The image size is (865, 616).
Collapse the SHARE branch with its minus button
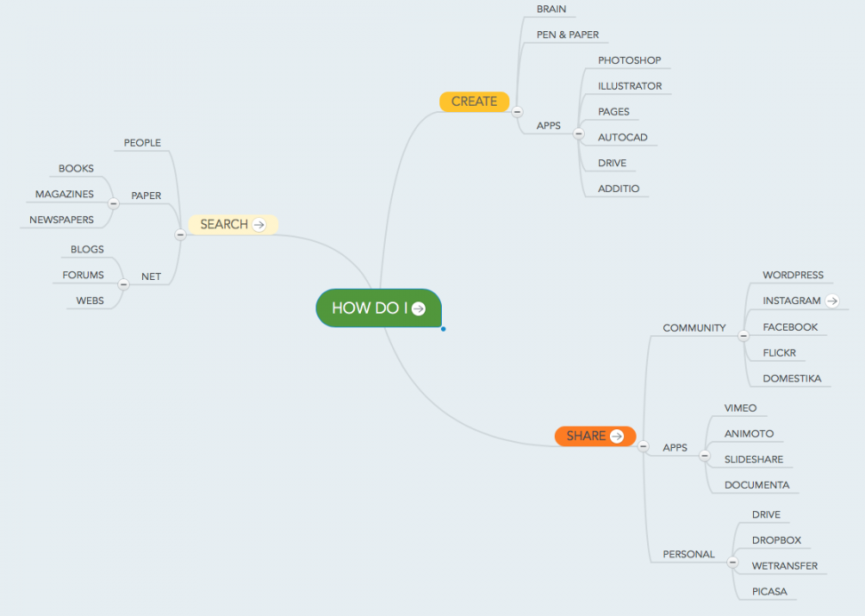643,446
